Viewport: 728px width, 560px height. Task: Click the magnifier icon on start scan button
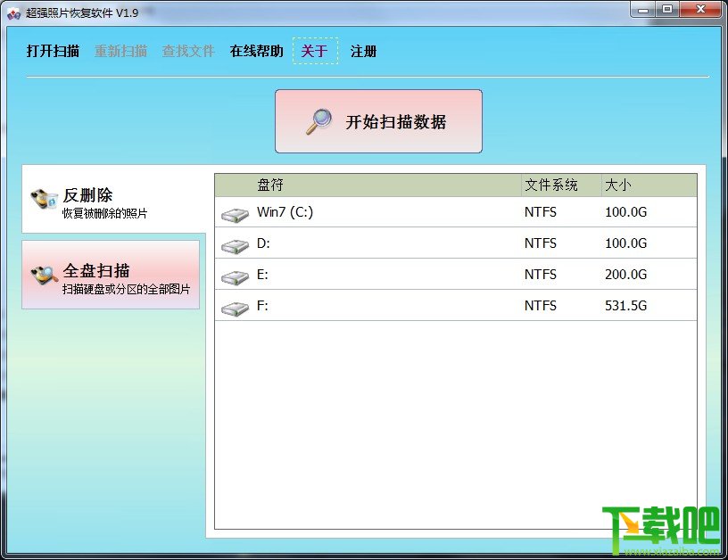tap(319, 121)
